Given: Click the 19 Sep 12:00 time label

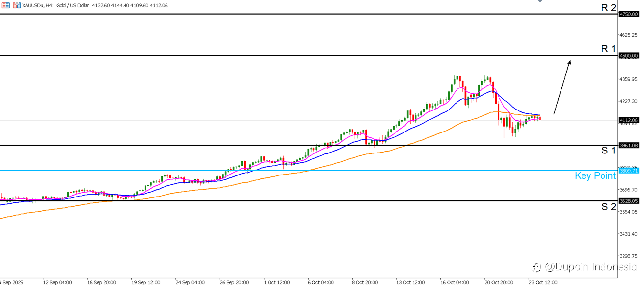Looking at the screenshot, I should (146, 282).
